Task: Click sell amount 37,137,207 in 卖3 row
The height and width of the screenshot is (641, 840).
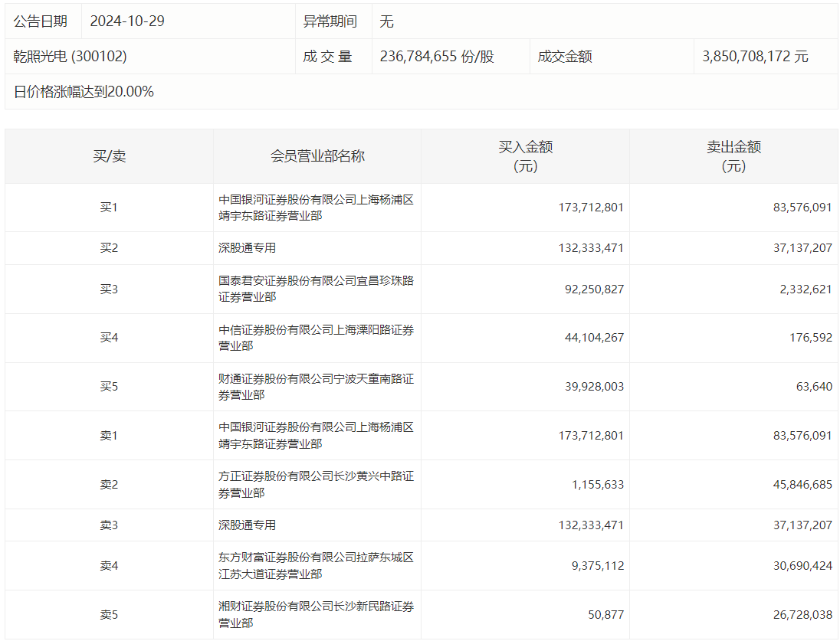Action: tap(802, 525)
